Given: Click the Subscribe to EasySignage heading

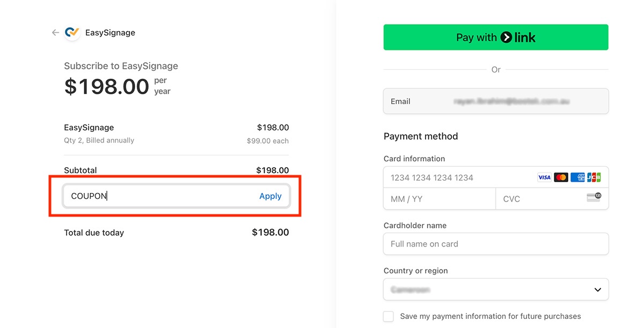Looking at the screenshot, I should pyautogui.click(x=121, y=66).
